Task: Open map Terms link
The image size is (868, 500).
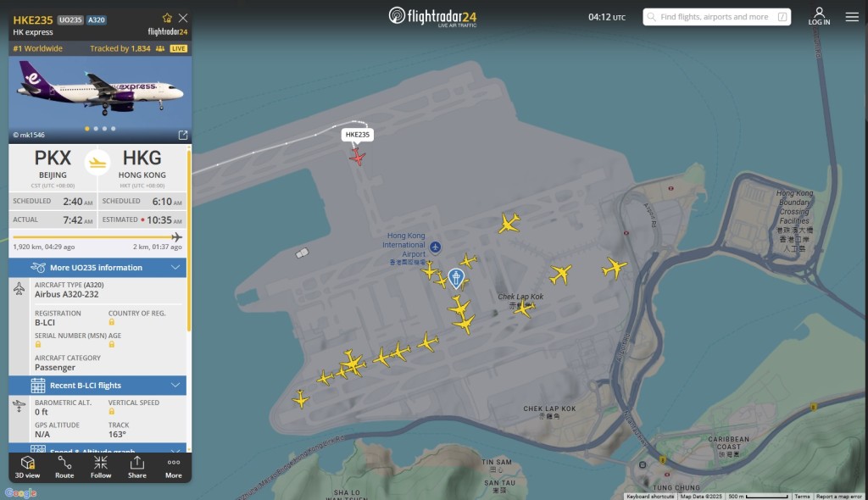Action: click(x=802, y=497)
